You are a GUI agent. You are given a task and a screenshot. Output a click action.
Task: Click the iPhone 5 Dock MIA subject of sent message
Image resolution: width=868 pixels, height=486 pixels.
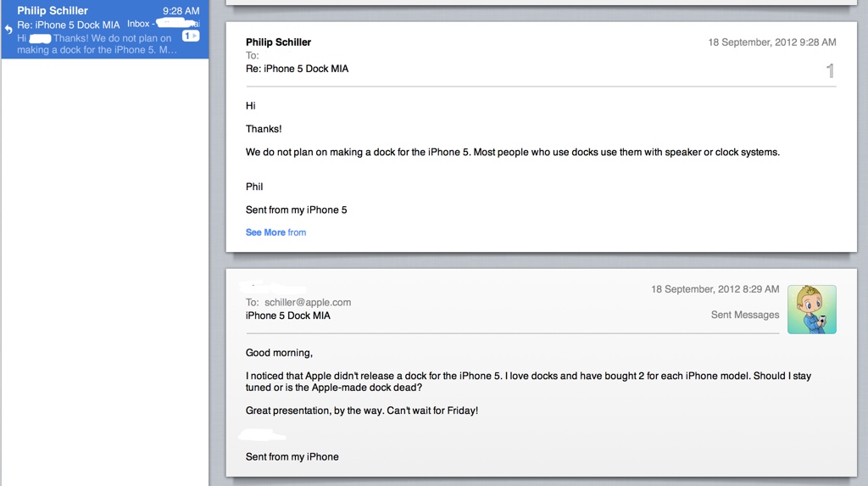287,316
